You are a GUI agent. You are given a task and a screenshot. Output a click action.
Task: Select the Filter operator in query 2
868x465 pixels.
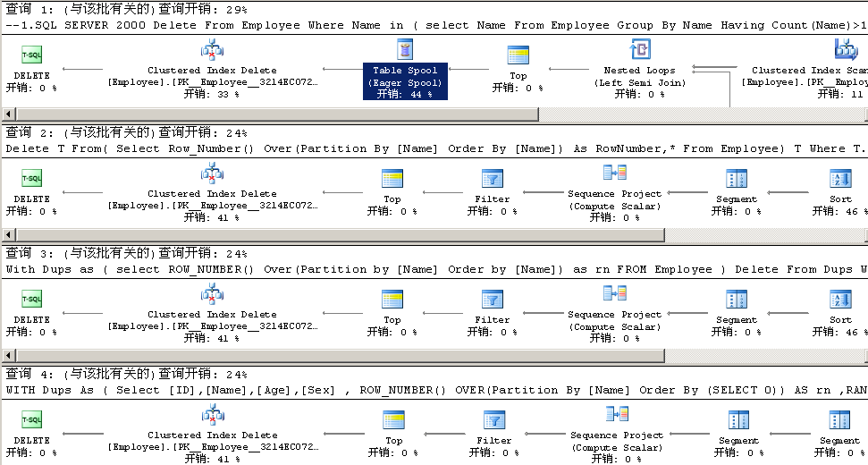click(493, 178)
